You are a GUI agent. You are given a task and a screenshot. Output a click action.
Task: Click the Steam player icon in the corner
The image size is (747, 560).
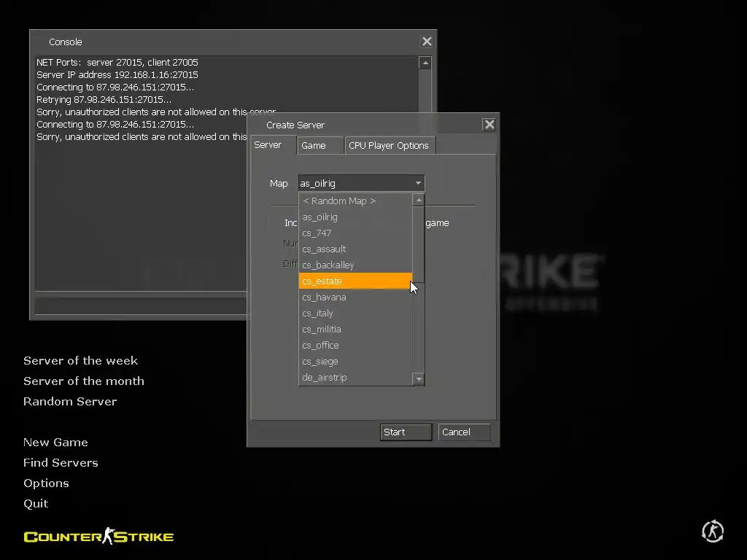point(713,532)
